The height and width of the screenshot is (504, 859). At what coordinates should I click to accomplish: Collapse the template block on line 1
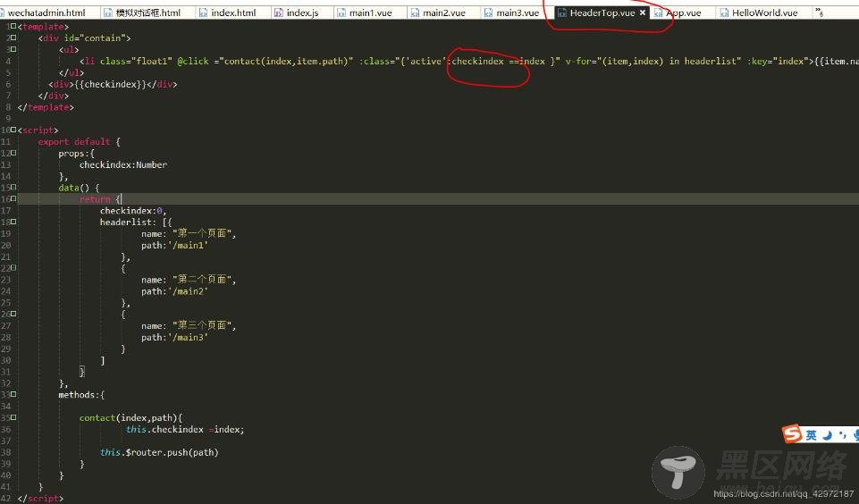(13, 26)
